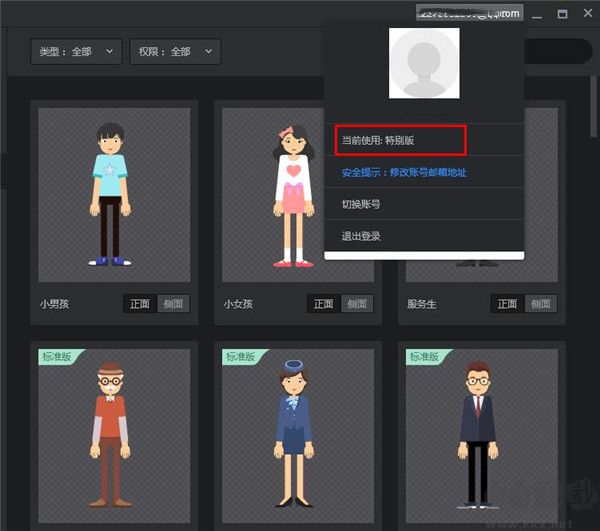Switch 小男孩 to 正面 view
Image resolution: width=600 pixels, height=531 pixels.
[x=140, y=304]
